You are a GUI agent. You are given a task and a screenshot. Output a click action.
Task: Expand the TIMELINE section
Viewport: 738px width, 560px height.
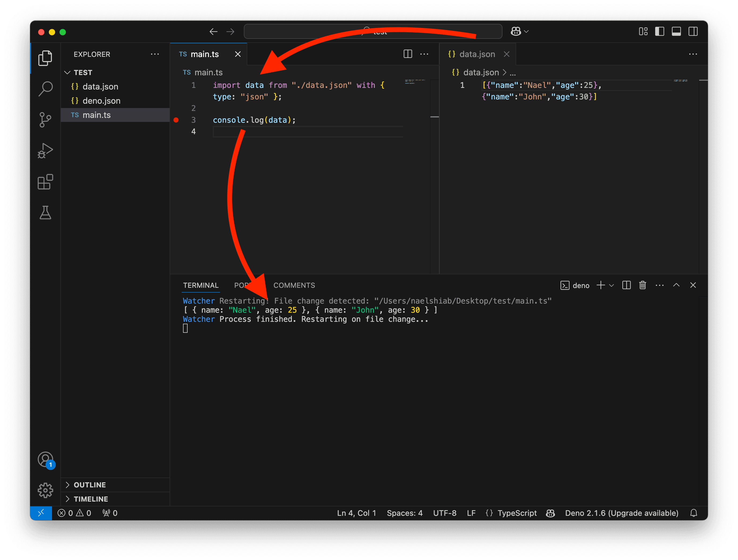tap(115, 499)
